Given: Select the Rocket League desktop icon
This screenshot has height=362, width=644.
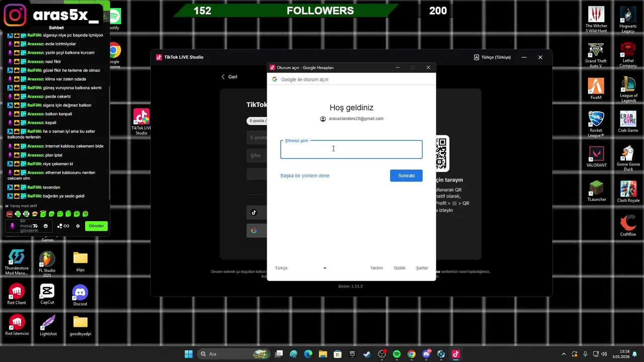Looking at the screenshot, I should [596, 124].
